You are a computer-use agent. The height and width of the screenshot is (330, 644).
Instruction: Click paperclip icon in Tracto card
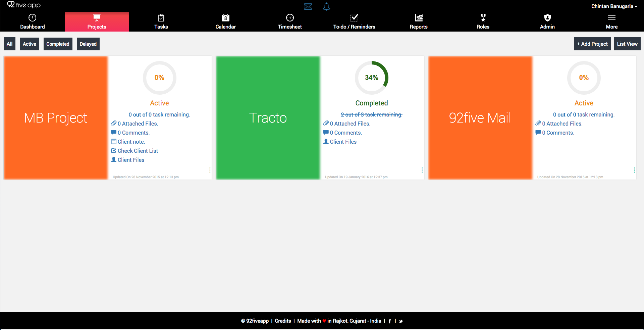[326, 123]
